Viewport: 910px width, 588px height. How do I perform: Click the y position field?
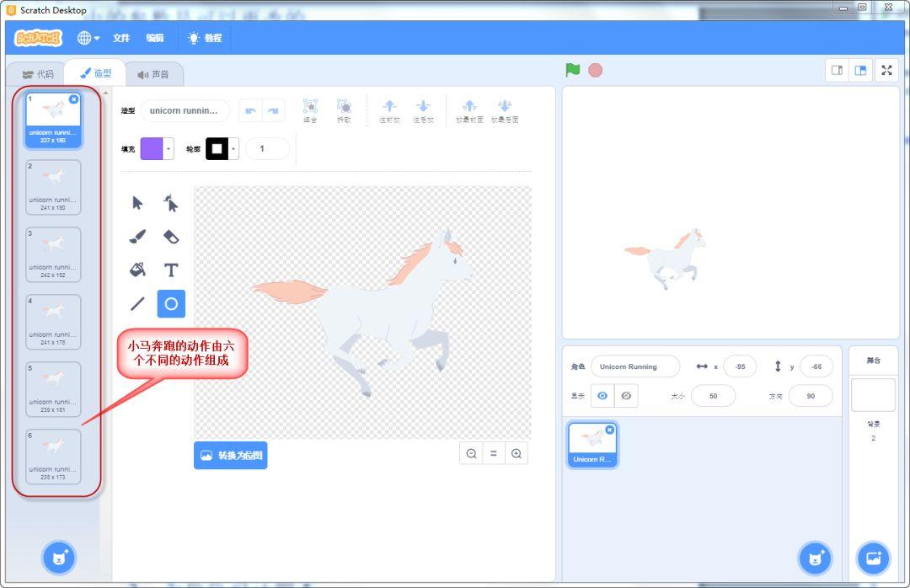[x=816, y=366]
